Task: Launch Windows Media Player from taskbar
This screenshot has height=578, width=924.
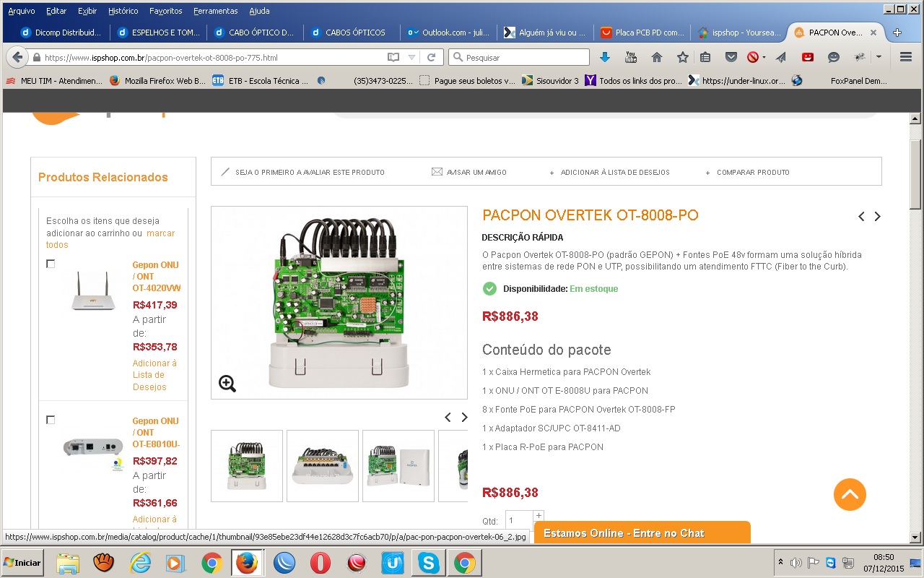Action: [x=175, y=563]
